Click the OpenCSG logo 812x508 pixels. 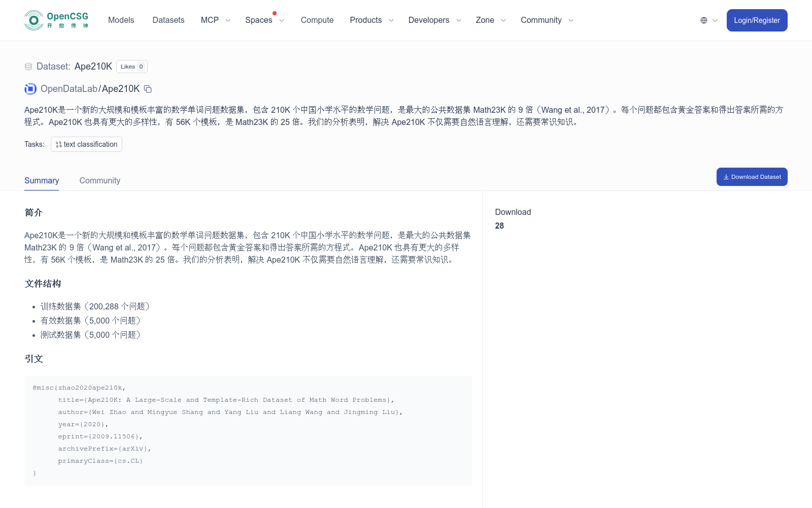(56, 20)
